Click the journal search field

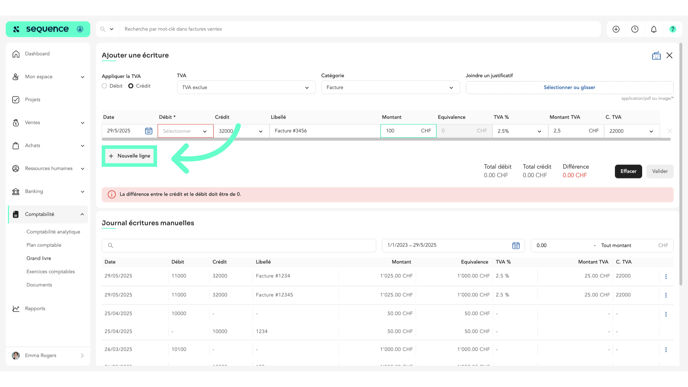239,245
